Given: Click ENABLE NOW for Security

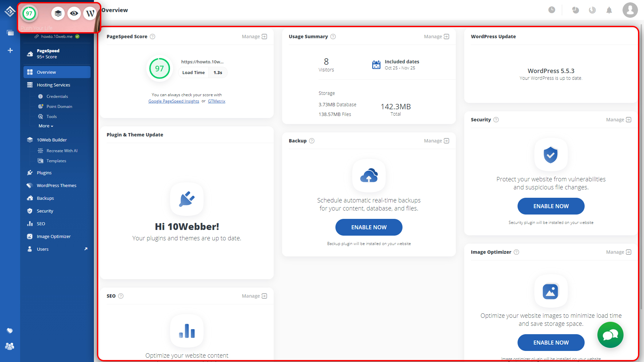Looking at the screenshot, I should pos(551,206).
